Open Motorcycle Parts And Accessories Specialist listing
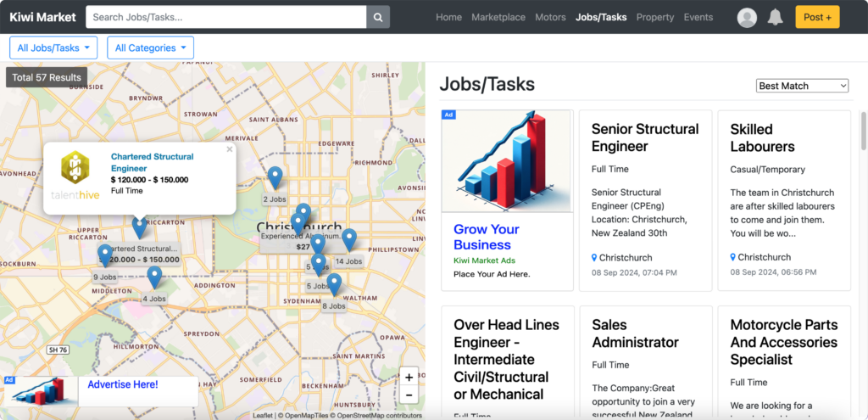The width and height of the screenshot is (868, 420). click(x=784, y=342)
